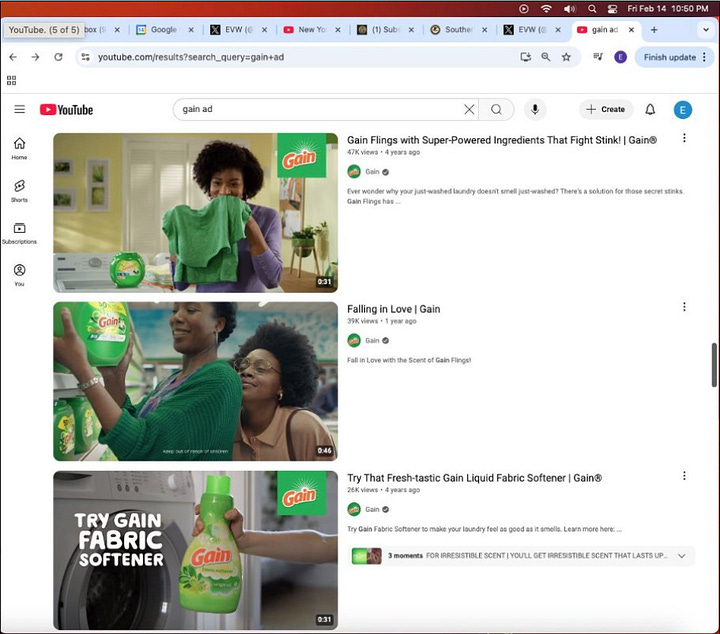This screenshot has width=720, height=634.
Task: Switch to the Google Calendar tab
Action: pos(163,29)
